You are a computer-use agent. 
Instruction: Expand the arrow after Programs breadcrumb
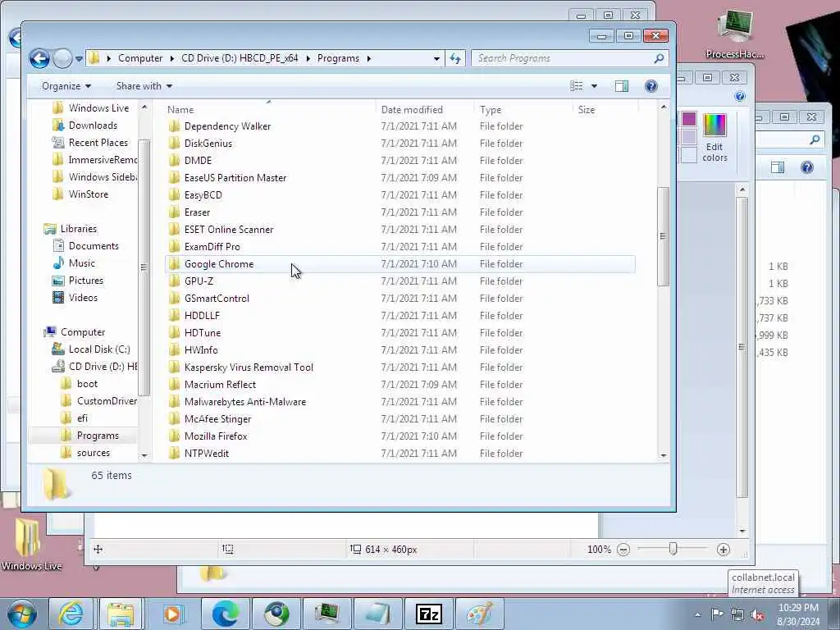(369, 58)
